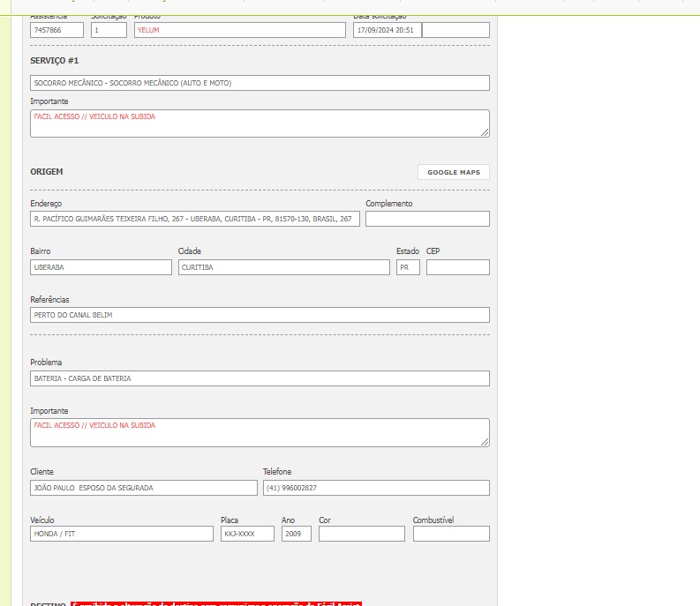Screen dimensions: 700x606
Task: Click the Telefone number field
Action: tap(376, 488)
